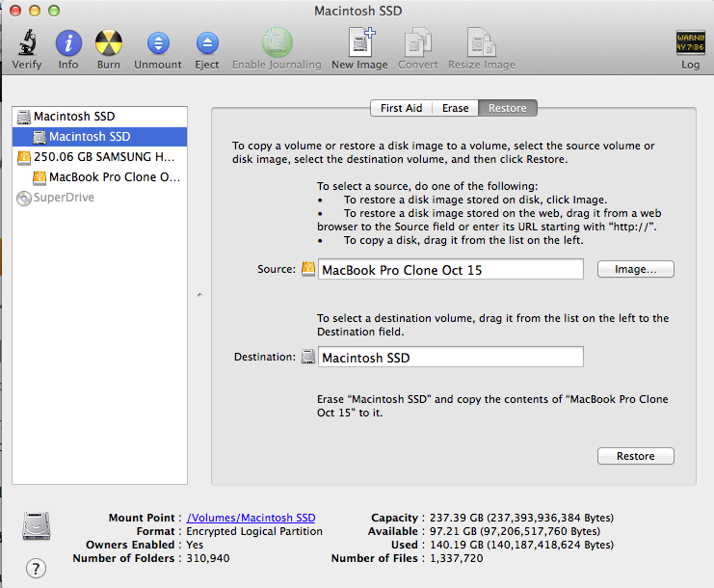The height and width of the screenshot is (588, 714).
Task: Switch to the Erase tab
Action: (455, 108)
